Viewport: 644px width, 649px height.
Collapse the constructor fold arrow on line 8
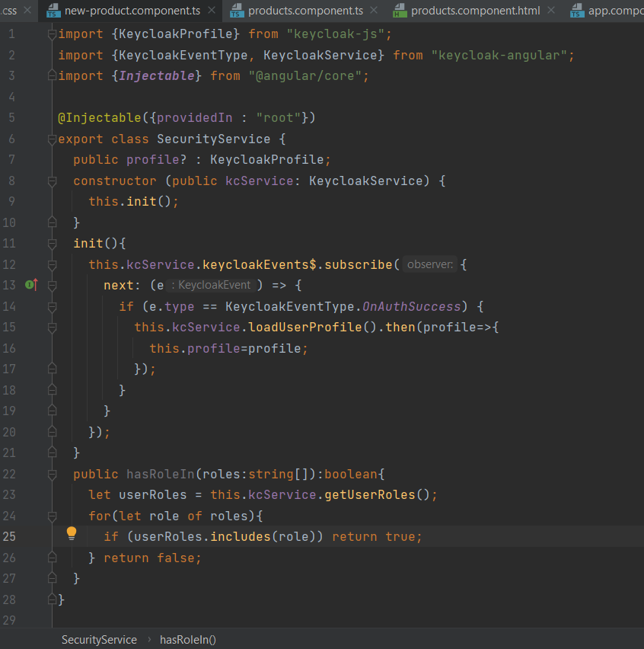click(x=52, y=180)
